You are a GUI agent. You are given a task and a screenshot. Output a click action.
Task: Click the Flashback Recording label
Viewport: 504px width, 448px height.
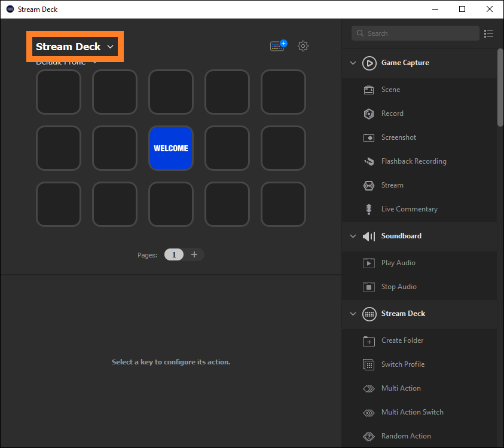point(414,161)
